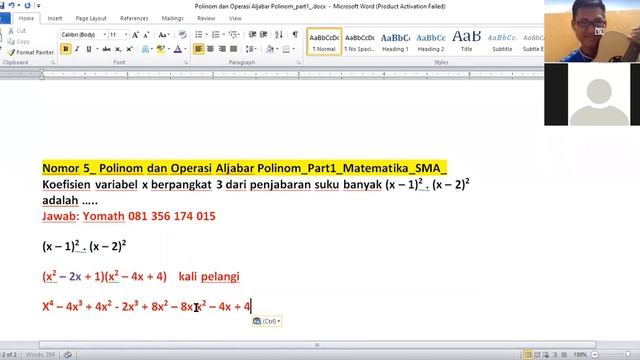Toggle Italic formatting button
640x360 pixels.
(77, 49)
